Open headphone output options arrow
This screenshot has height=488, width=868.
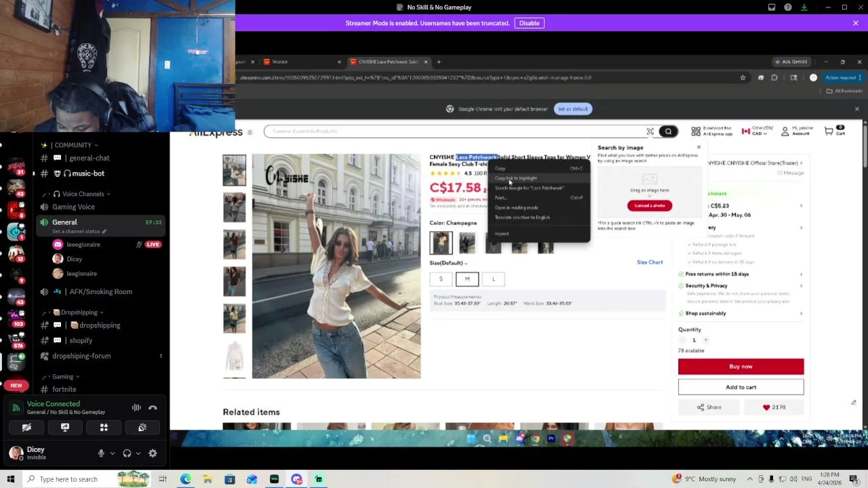tap(138, 453)
